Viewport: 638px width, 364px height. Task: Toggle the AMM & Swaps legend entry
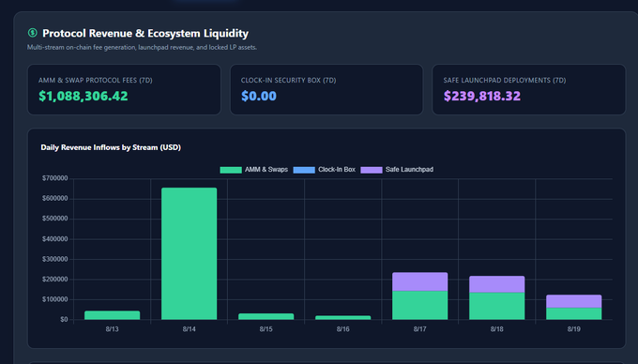pyautogui.click(x=254, y=170)
